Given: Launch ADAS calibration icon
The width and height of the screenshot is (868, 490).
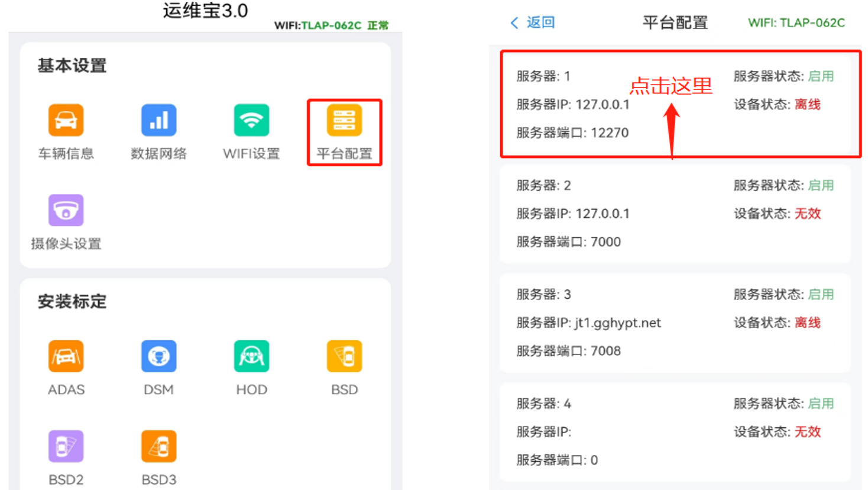Looking at the screenshot, I should 66,357.
